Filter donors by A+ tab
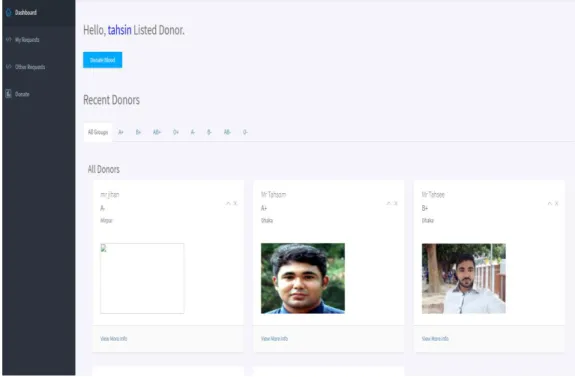This screenshot has height=377, width=575. pyautogui.click(x=121, y=132)
